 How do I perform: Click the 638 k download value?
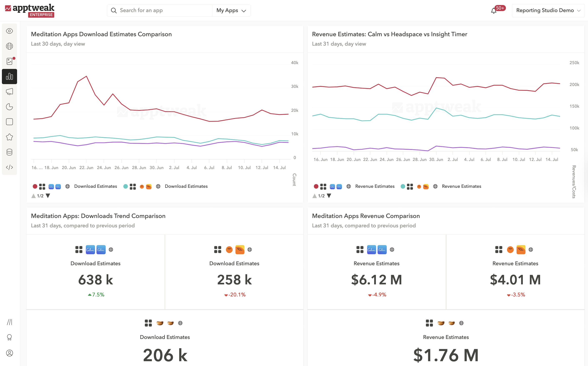(x=95, y=280)
